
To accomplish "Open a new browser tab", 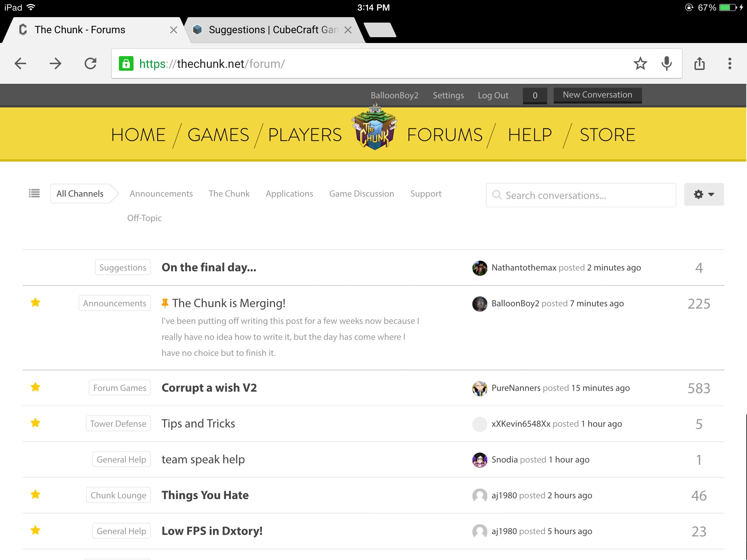I will pyautogui.click(x=380, y=30).
